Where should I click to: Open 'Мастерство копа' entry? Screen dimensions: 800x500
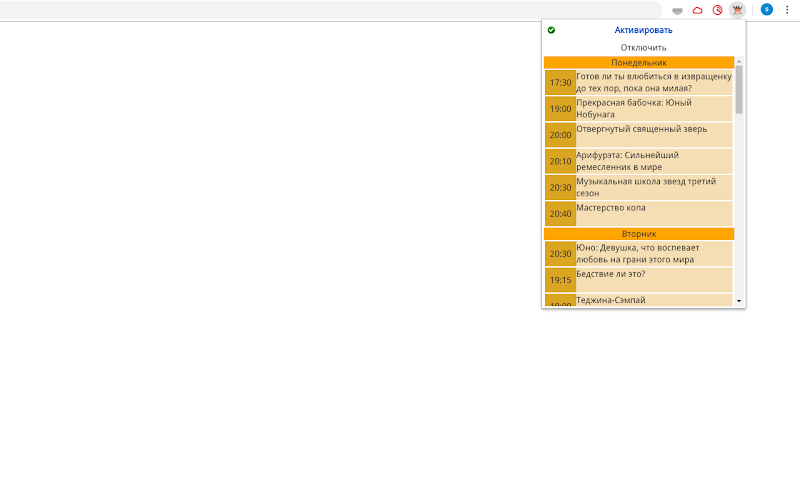(x=654, y=214)
